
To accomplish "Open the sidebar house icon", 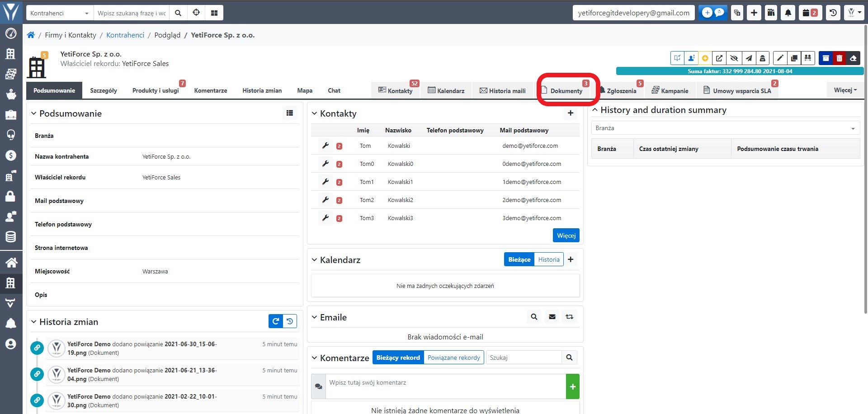I will [11, 263].
